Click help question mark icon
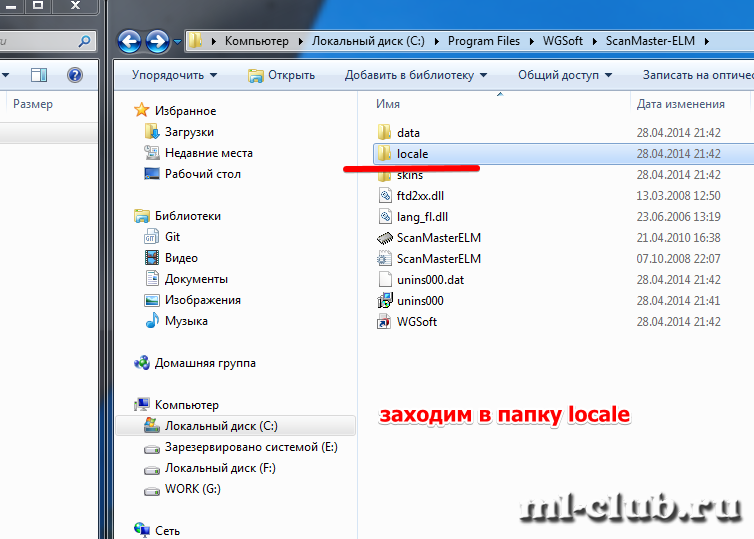 tap(74, 75)
